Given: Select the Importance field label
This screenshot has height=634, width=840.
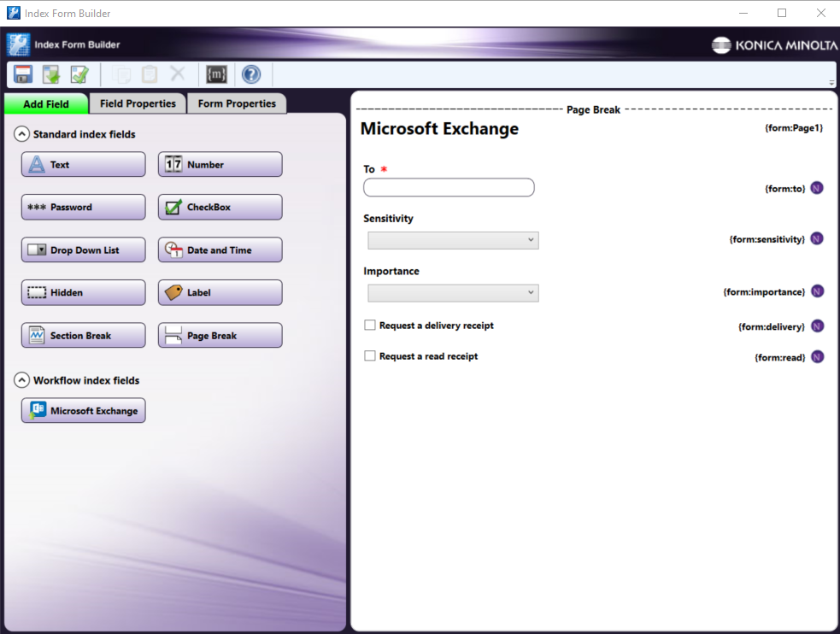Looking at the screenshot, I should tap(391, 271).
